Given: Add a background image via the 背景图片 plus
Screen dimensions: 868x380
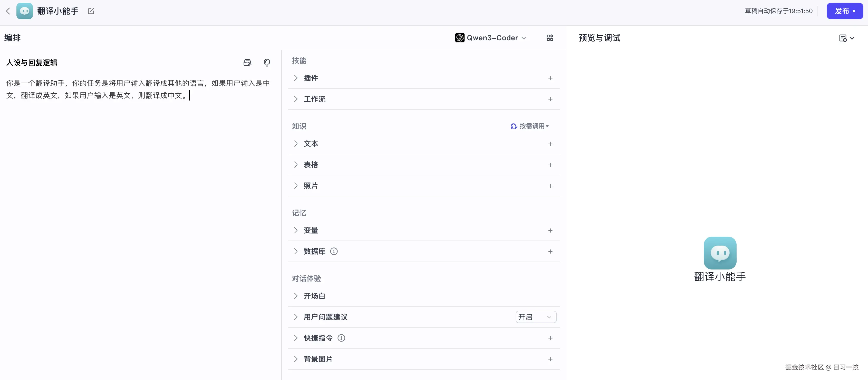Looking at the screenshot, I should click(550, 359).
